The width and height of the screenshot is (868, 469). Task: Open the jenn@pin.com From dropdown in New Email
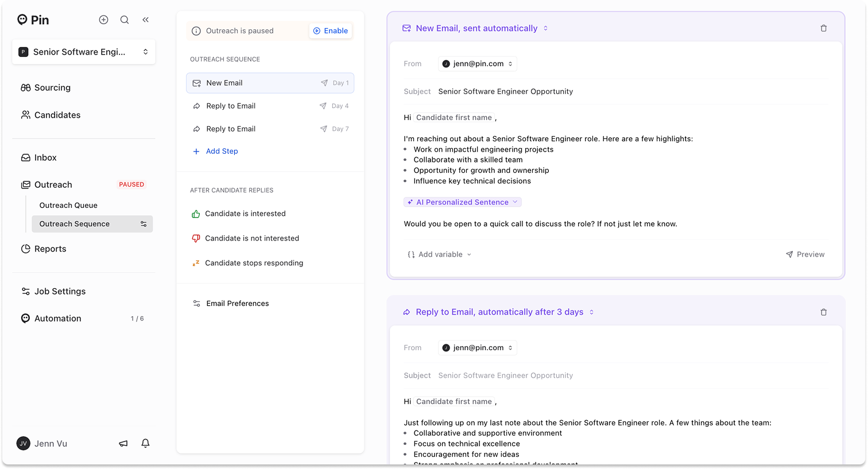click(478, 64)
